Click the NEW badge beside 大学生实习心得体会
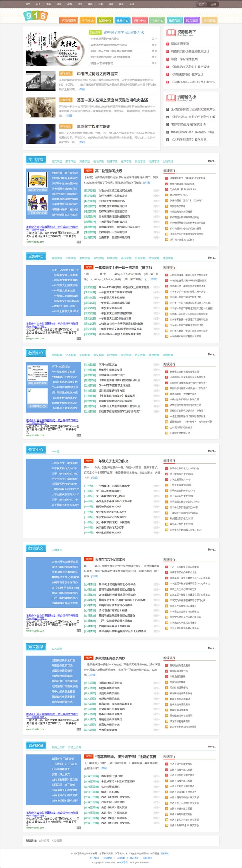The height and width of the screenshot is (868, 242). tap(89, 559)
